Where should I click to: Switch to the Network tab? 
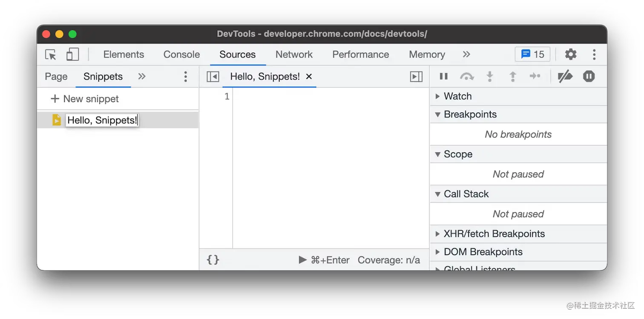click(x=294, y=54)
